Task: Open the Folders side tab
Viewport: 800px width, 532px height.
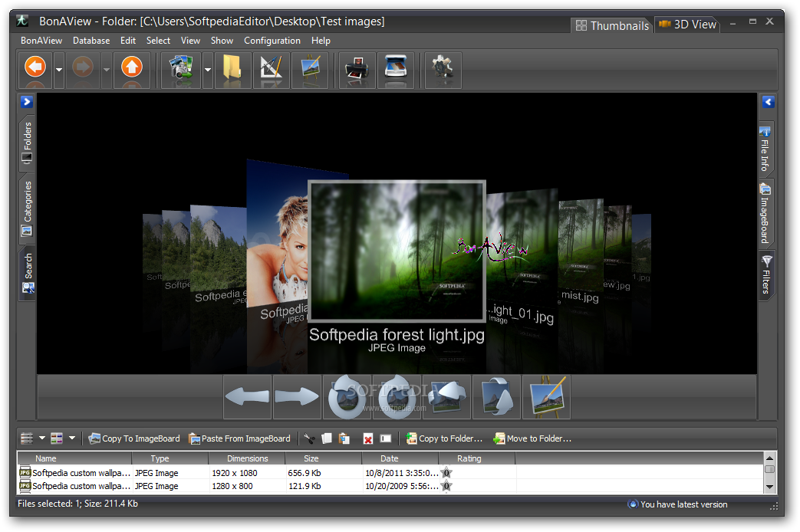Action: click(x=27, y=143)
